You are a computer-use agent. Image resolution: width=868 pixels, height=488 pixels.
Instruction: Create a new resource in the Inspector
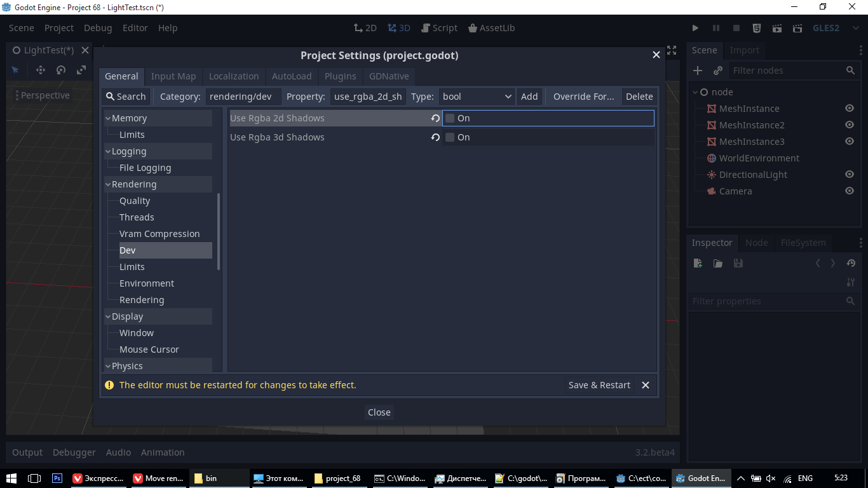(x=697, y=262)
